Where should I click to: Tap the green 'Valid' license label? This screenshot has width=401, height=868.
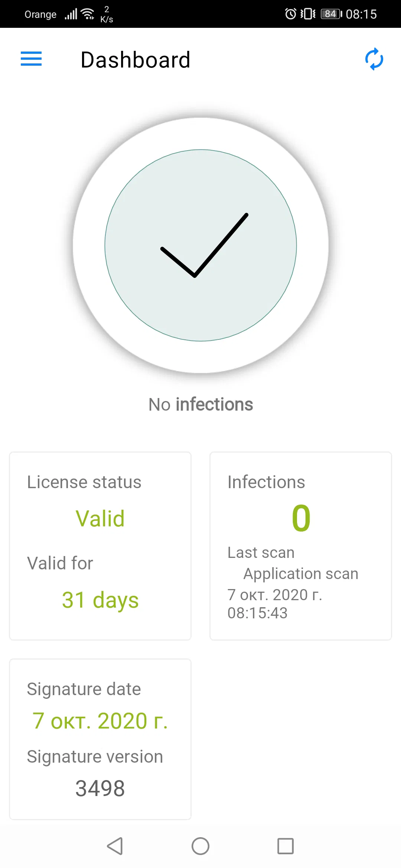[x=100, y=518]
